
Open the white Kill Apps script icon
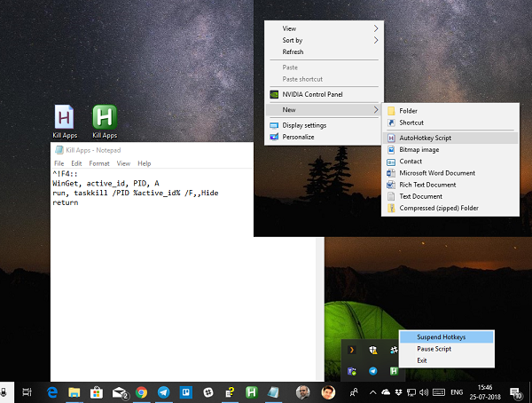64,117
